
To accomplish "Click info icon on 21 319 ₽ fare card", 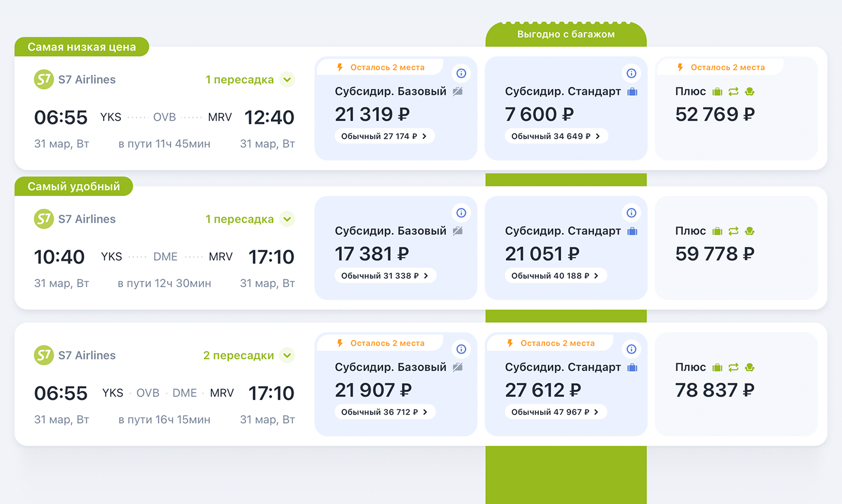I will click(461, 73).
